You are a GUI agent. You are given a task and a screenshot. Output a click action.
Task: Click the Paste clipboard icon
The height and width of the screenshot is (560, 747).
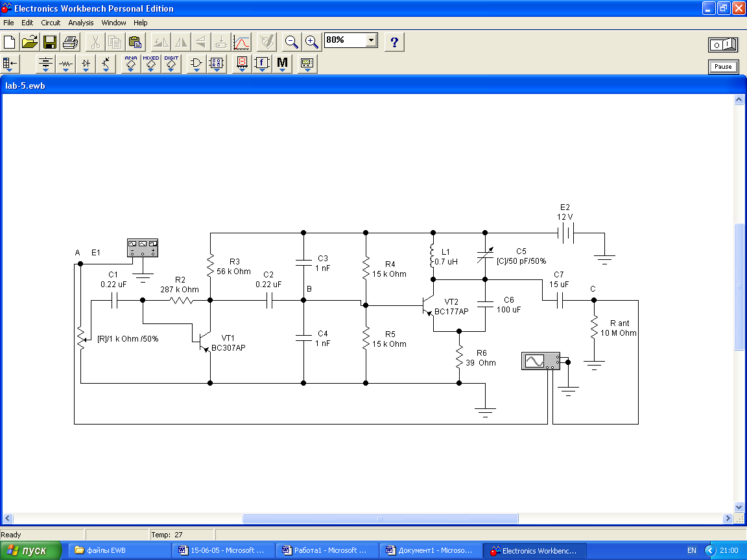[136, 42]
